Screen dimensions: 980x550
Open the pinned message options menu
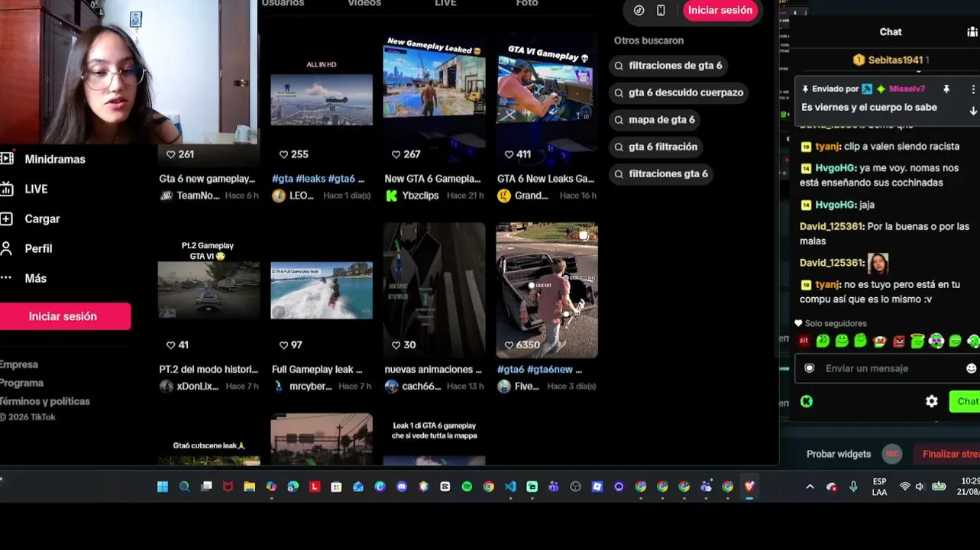[x=972, y=89]
